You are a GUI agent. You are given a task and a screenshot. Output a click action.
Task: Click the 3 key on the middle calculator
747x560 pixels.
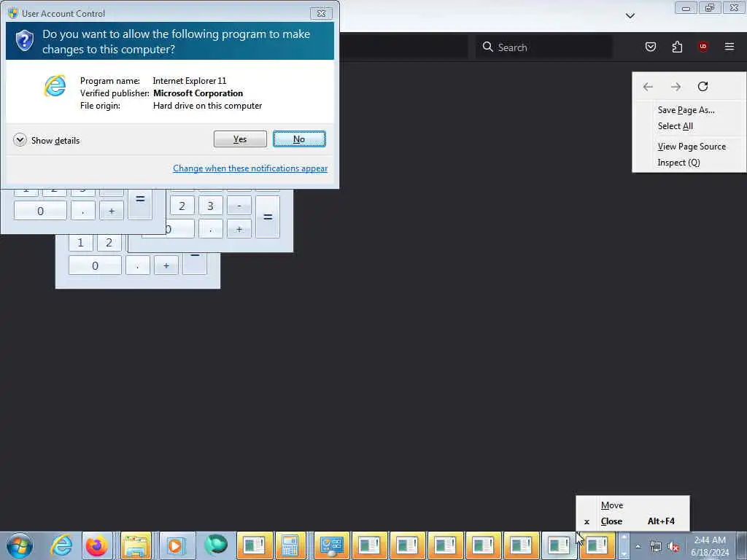coord(210,206)
